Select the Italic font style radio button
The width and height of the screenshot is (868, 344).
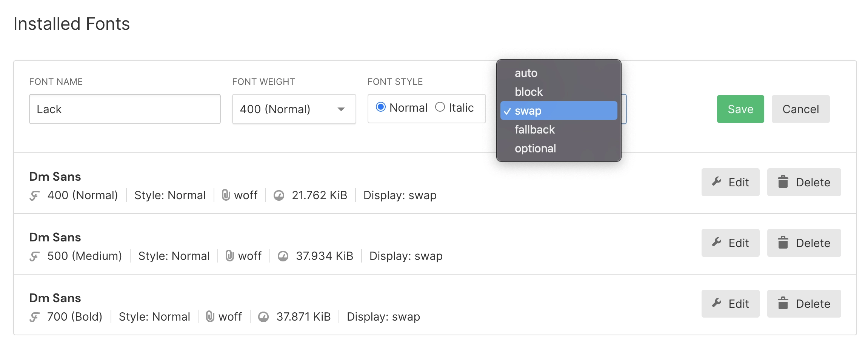tap(440, 107)
